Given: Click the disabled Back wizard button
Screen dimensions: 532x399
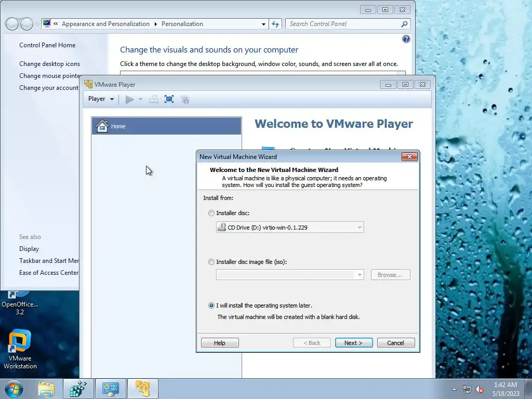Looking at the screenshot, I should 312,343.
